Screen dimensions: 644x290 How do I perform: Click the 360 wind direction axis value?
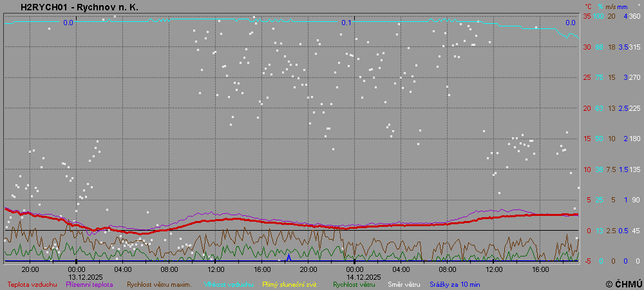634,16
